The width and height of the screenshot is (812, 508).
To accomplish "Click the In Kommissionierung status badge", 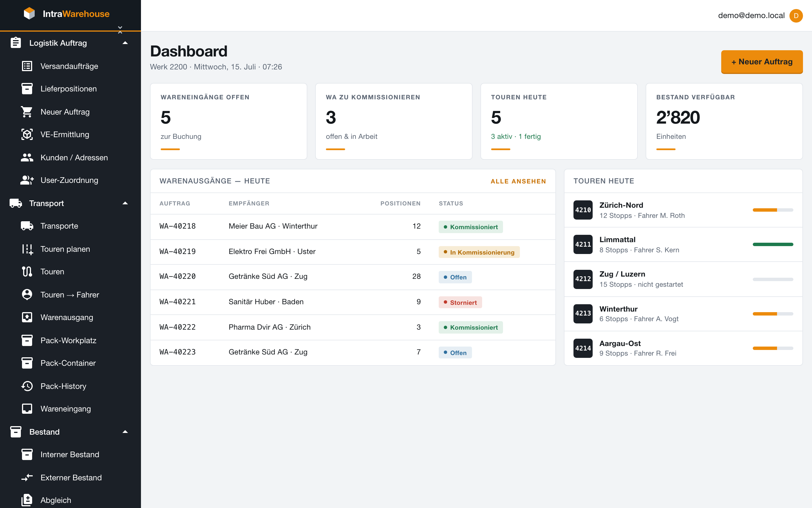I will coord(479,252).
